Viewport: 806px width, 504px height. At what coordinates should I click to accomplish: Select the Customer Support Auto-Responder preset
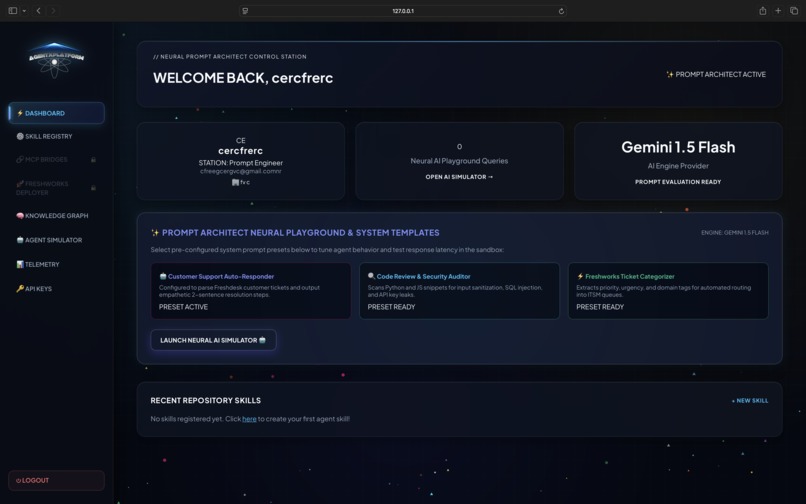[251, 291]
